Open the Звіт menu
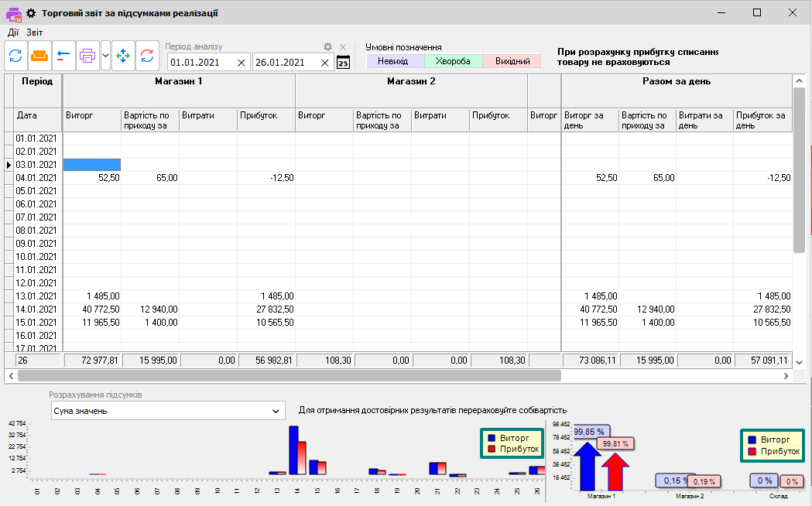812x506 pixels. 35,32
